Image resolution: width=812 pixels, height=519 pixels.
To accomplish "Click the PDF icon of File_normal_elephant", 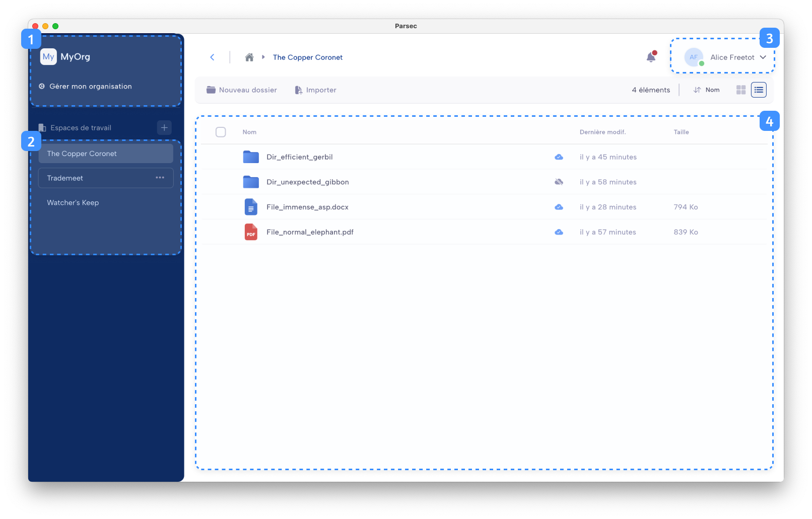I will [251, 232].
